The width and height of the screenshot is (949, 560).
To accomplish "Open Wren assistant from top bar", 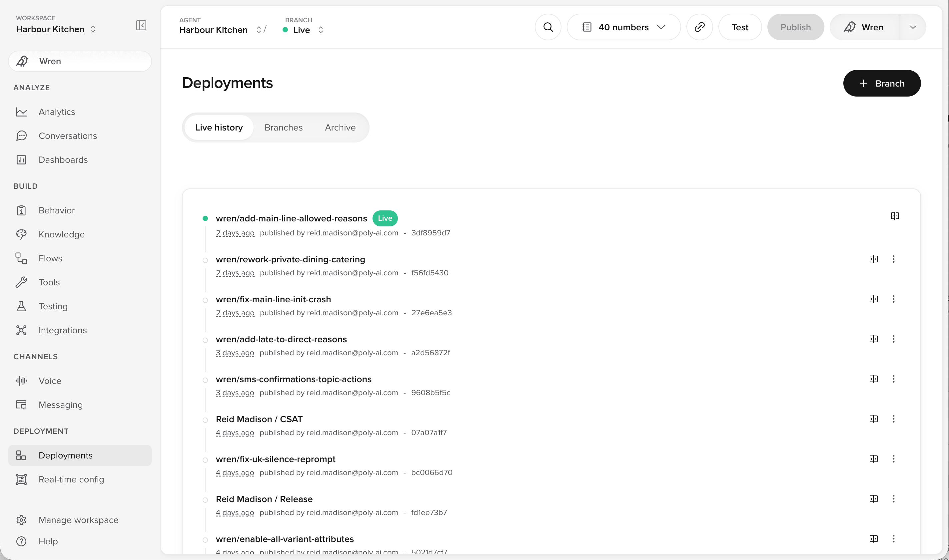I will [x=865, y=27].
